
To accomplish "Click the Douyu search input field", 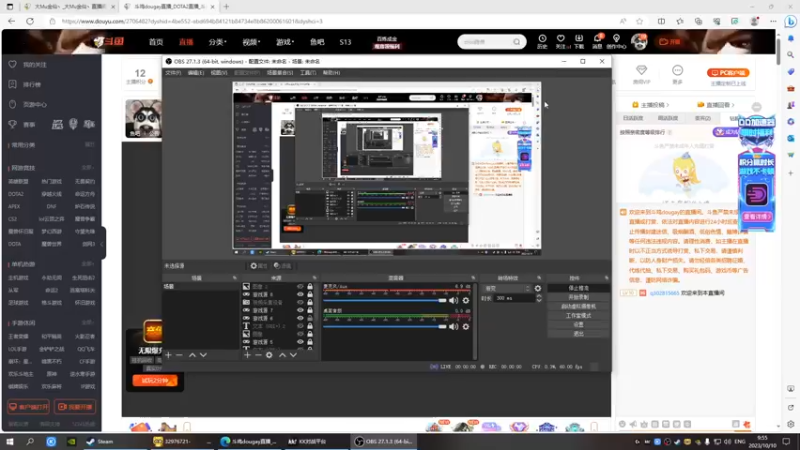I will (485, 42).
